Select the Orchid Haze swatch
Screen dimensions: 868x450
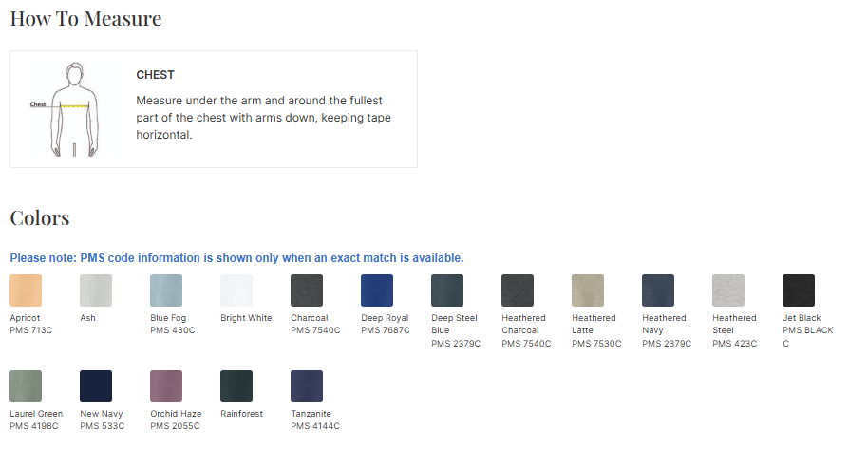[x=166, y=386]
